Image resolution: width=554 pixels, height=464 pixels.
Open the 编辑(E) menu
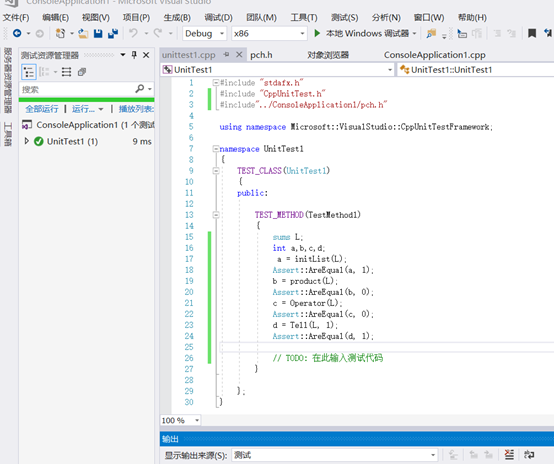pos(55,17)
